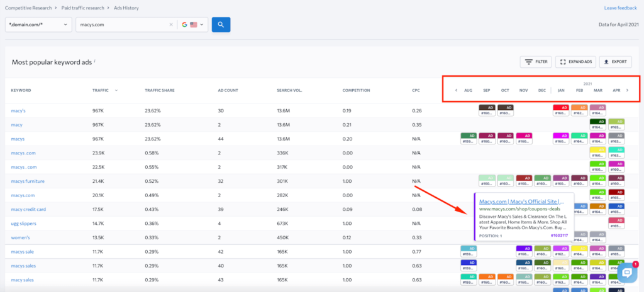Click the 673K search volume for ugg slippers
Viewport: 644px width, 292px height.
pyautogui.click(x=282, y=224)
